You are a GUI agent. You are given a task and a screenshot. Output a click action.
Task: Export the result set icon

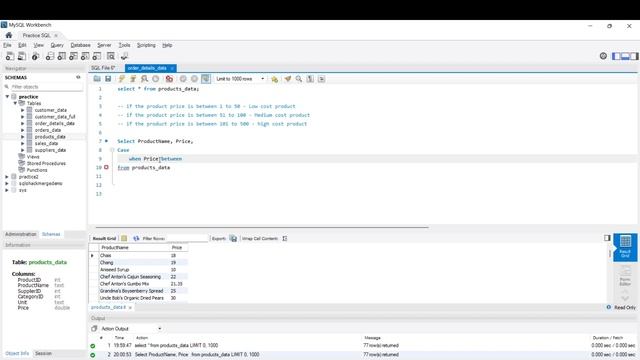[233, 238]
